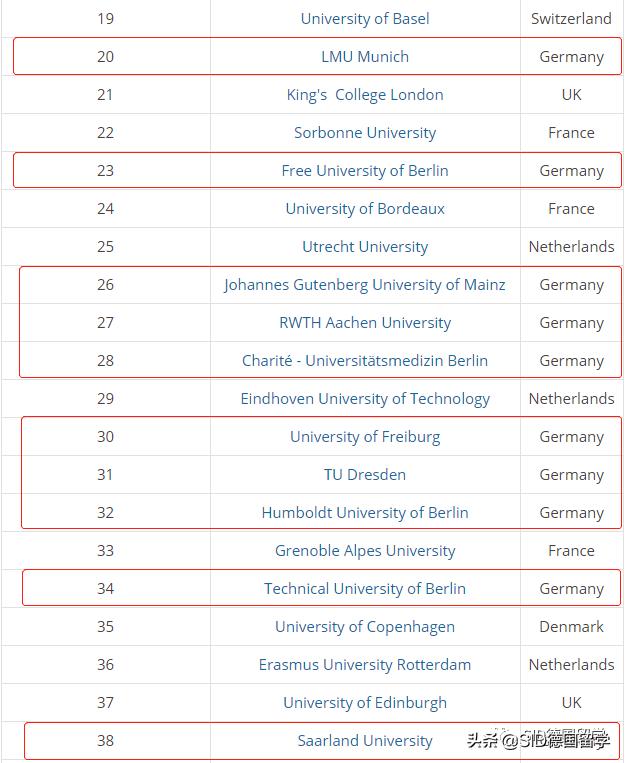
Task: Click the University of Bordeaux link
Action: point(365,209)
